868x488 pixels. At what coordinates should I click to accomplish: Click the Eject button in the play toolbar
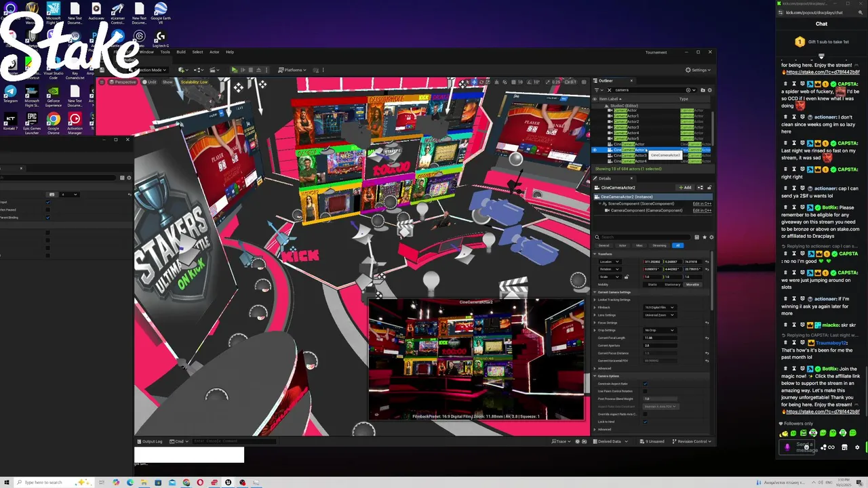point(258,70)
